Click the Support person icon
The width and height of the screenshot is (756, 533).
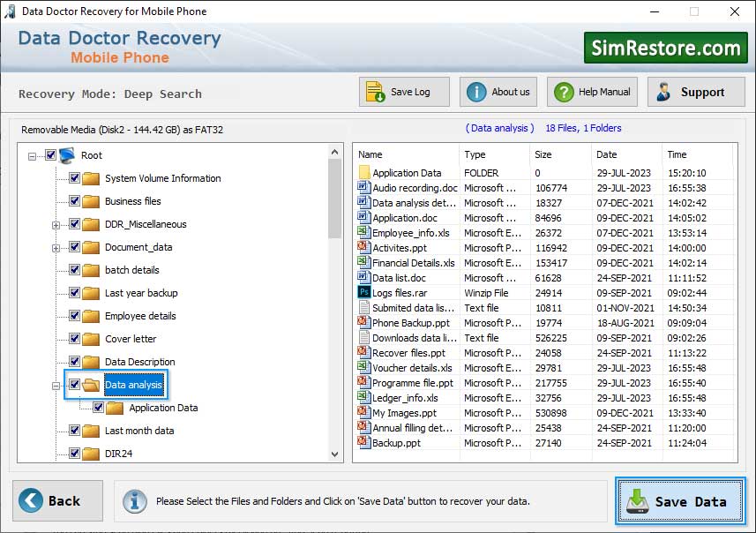[663, 92]
